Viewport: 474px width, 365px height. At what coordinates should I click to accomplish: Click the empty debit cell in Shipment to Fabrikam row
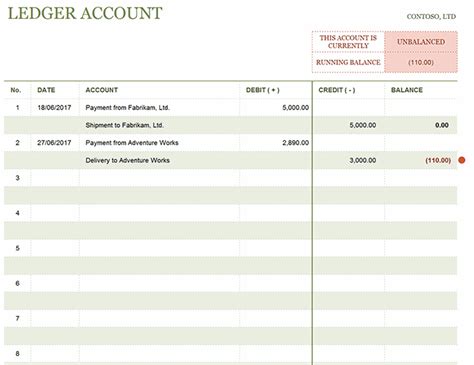275,125
